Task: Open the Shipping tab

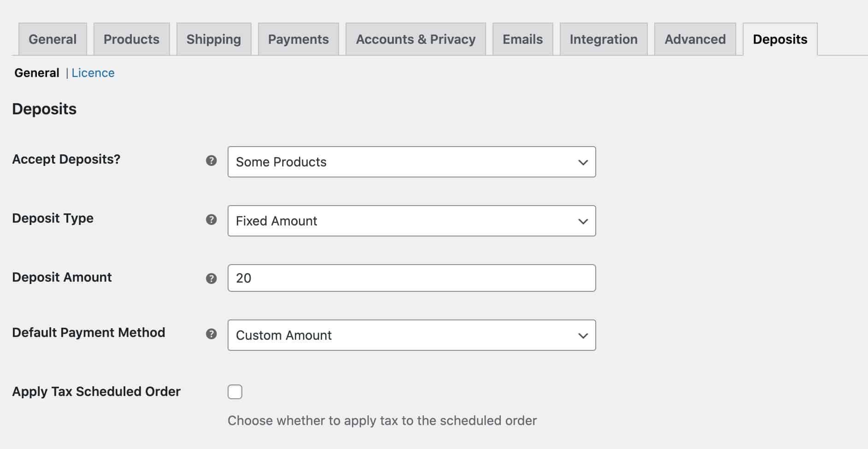Action: tap(214, 39)
